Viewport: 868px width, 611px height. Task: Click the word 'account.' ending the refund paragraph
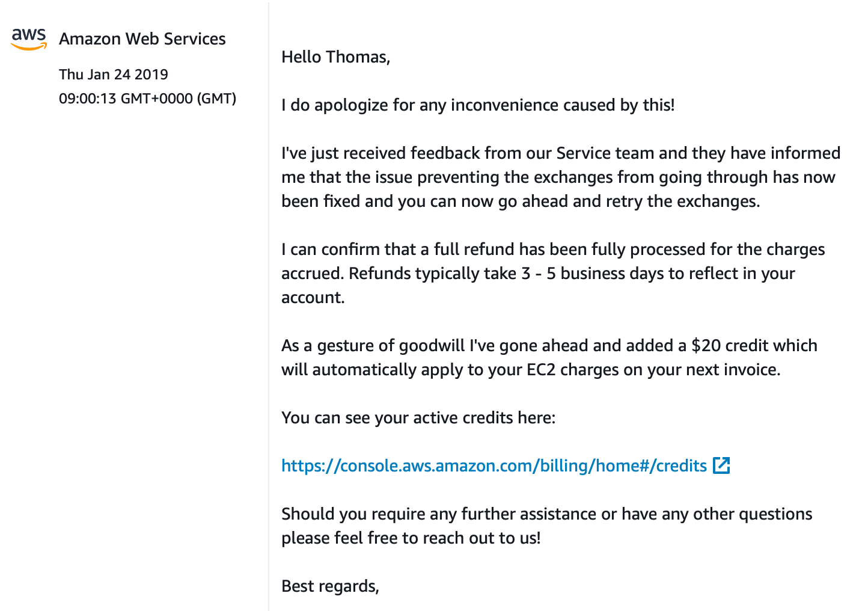[x=313, y=298]
